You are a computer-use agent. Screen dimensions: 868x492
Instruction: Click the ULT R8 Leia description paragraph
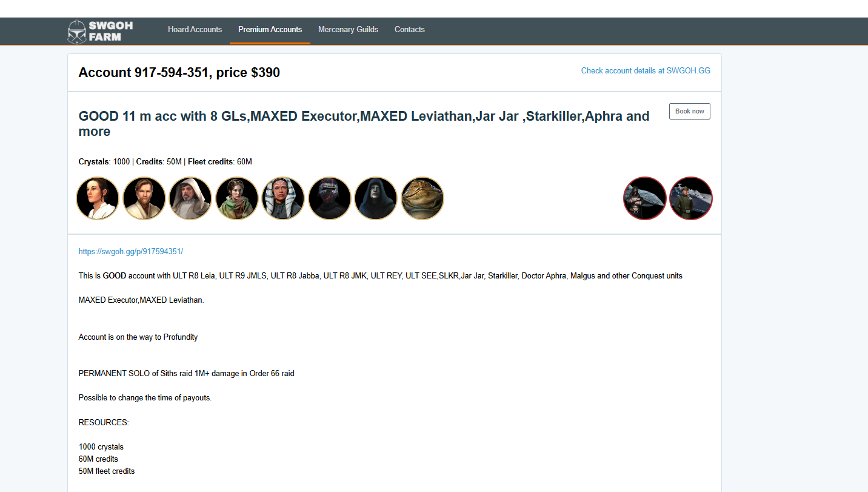(x=381, y=276)
